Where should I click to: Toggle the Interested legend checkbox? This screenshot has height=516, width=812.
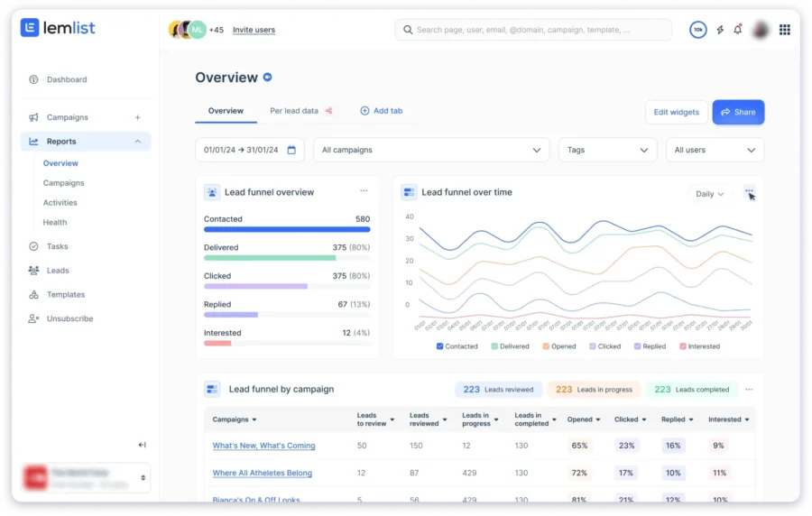[x=683, y=346]
